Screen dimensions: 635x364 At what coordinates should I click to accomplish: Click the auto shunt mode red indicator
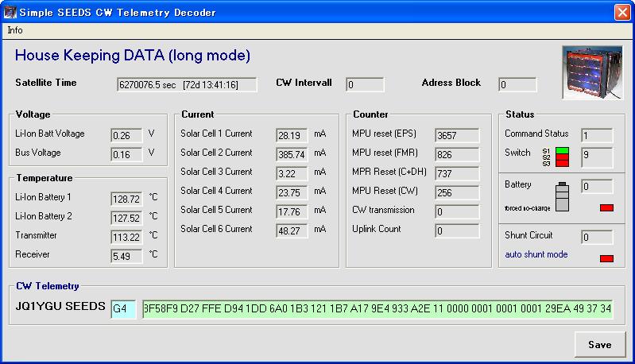click(x=606, y=258)
